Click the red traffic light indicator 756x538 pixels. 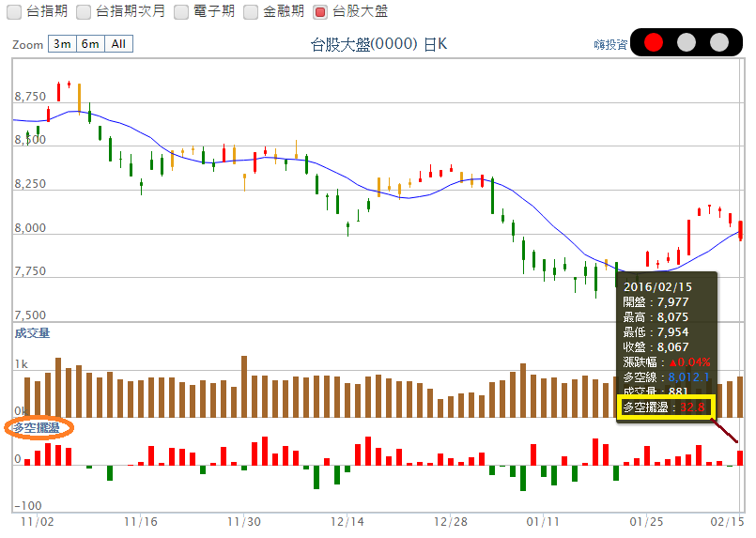click(x=654, y=42)
